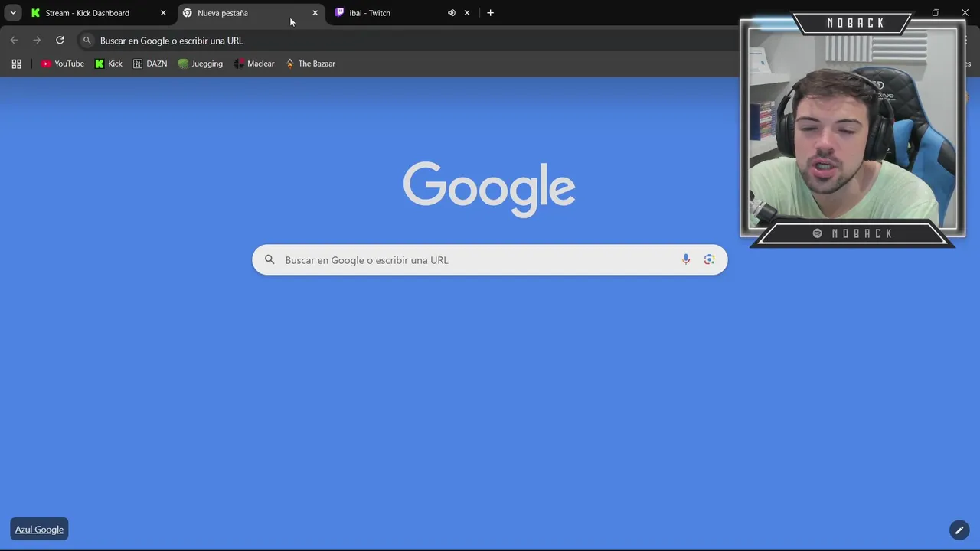Click the Google search box
This screenshot has height=551, width=980.
coord(490,260)
